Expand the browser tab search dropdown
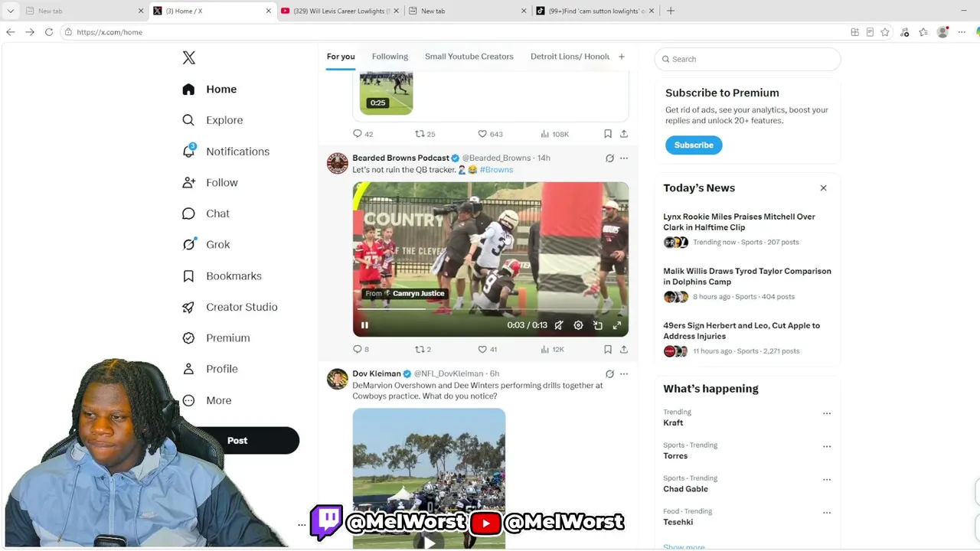This screenshot has width=980, height=551. tap(11, 11)
